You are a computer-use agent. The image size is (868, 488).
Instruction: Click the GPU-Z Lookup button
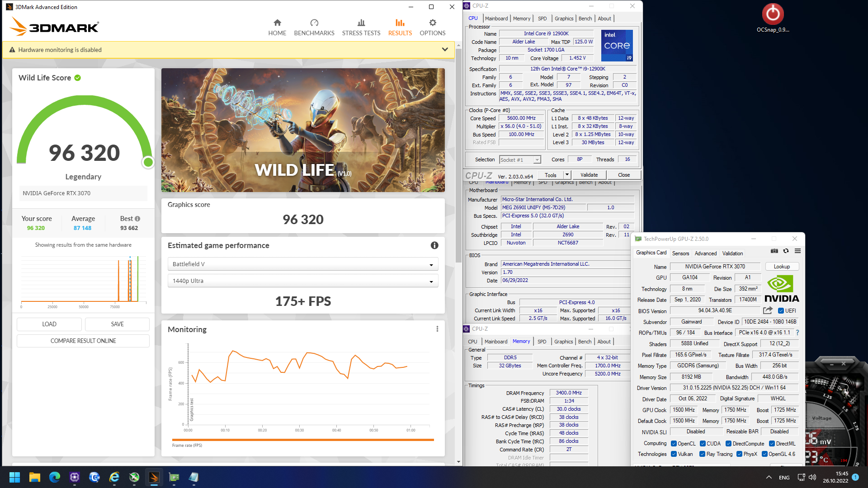(782, 267)
